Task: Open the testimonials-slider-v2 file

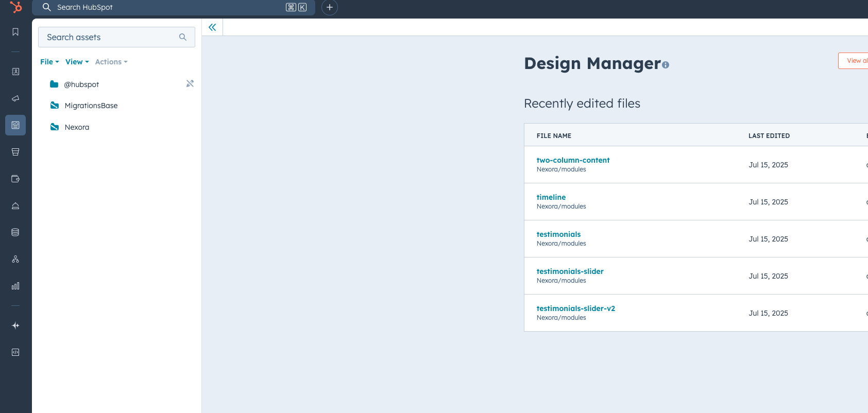Action: 575,308
